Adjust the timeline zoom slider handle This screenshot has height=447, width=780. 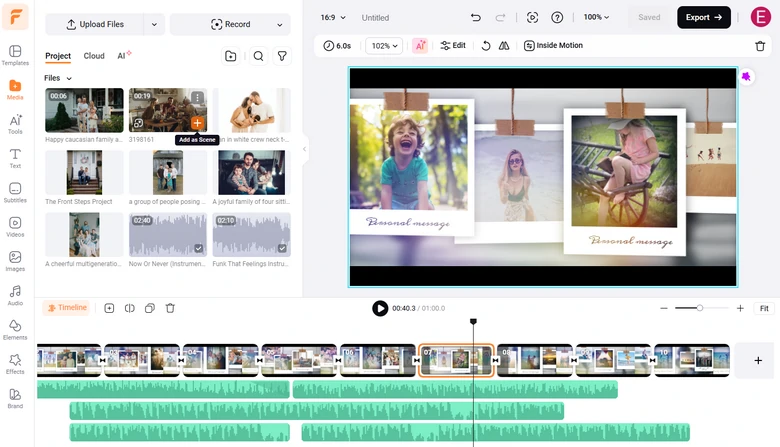[699, 308]
